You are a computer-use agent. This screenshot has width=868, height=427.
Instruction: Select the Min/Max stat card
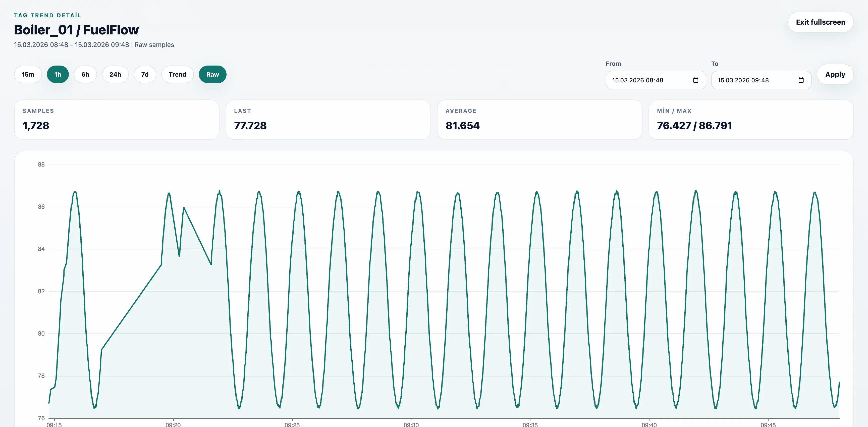[751, 120]
